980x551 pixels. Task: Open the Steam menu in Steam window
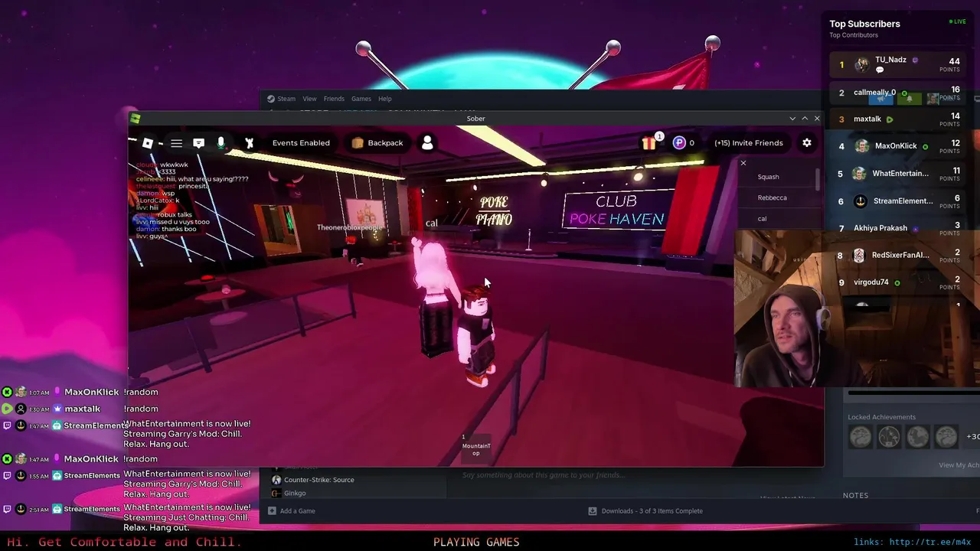286,99
